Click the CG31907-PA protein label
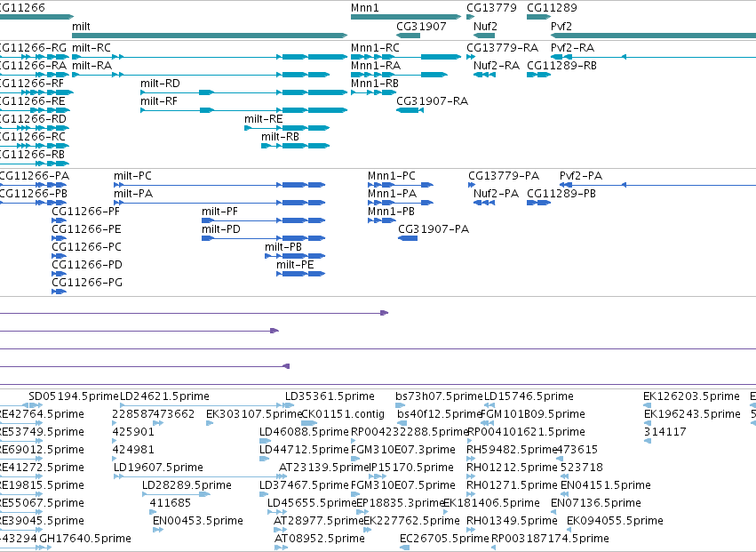Screen dimensions: 756x552 tap(434, 229)
